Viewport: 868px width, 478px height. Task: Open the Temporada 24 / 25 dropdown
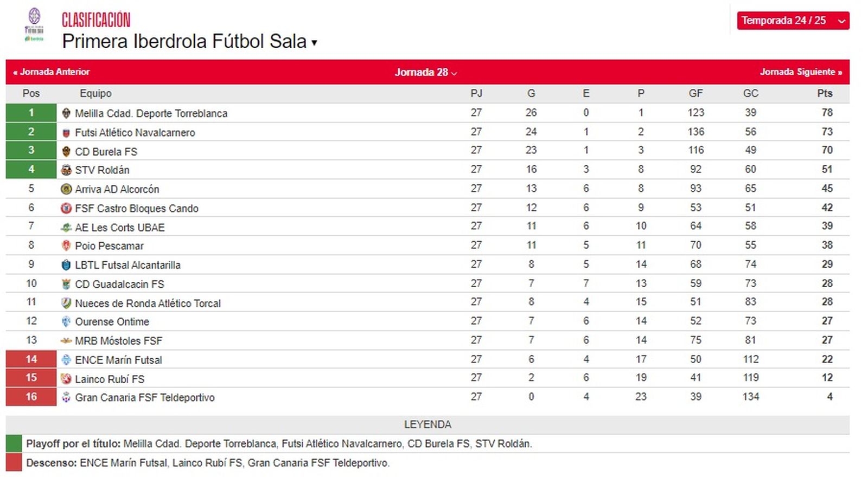click(x=793, y=21)
